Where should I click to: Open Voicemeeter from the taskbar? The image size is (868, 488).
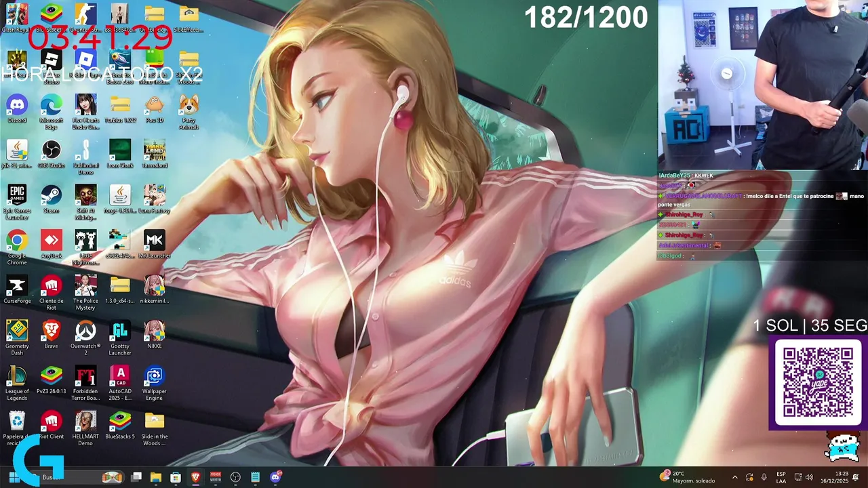coord(216,477)
